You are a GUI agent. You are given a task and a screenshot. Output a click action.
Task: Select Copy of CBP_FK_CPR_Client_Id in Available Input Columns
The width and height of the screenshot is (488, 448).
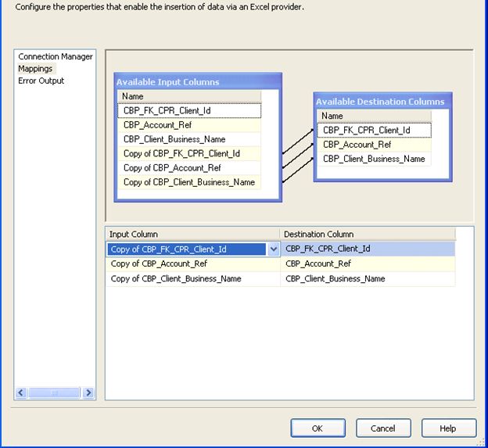point(189,154)
